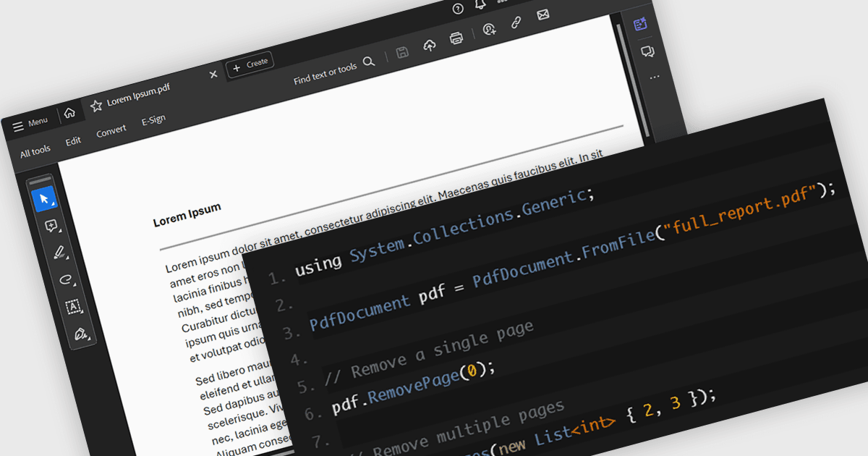This screenshot has width=868, height=456.
Task: Upload the document to the cloud
Action: pos(430,45)
